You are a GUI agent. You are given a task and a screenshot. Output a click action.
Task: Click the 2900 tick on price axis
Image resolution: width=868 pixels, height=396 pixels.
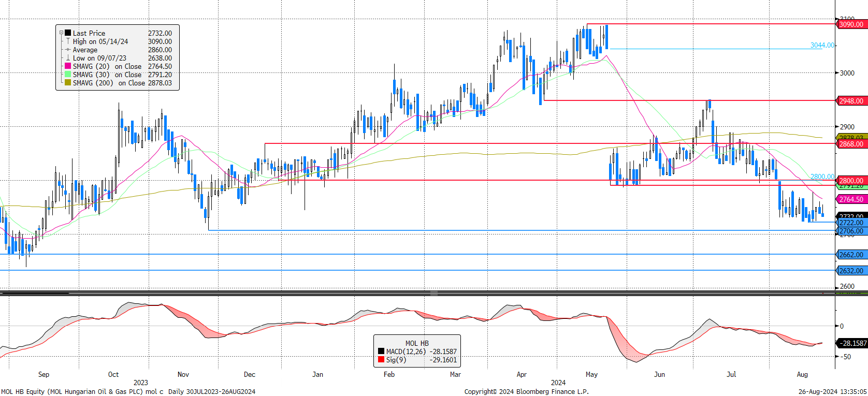coord(847,127)
